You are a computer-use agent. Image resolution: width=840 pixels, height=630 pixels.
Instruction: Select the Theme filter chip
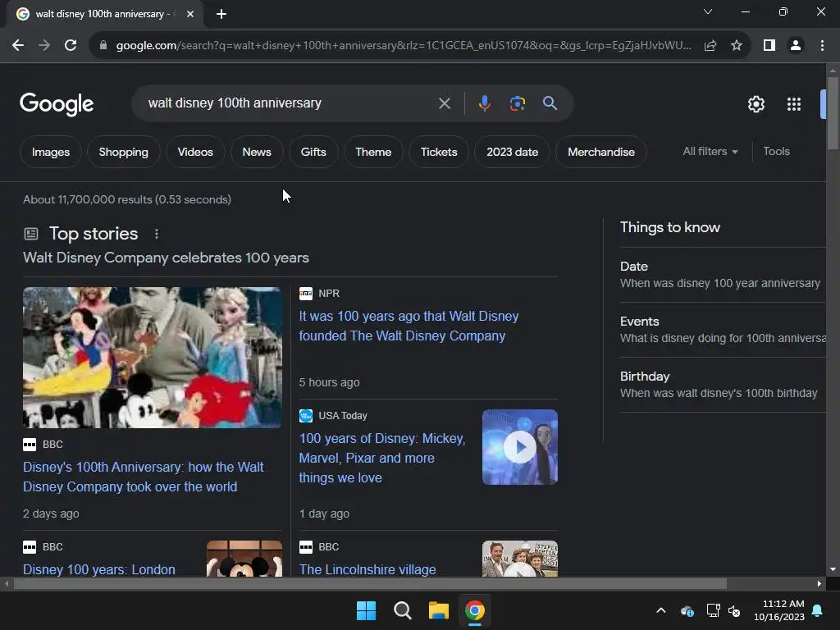[373, 152]
